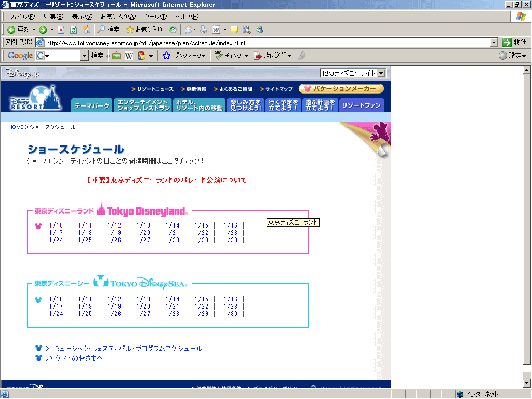Viewport: 532px width, 399px height.
Task: Click the Mail envelope icon
Action: [188, 30]
